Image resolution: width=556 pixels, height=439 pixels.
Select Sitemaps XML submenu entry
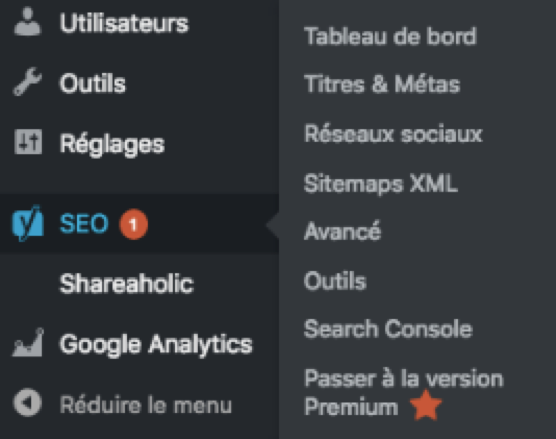tap(381, 184)
